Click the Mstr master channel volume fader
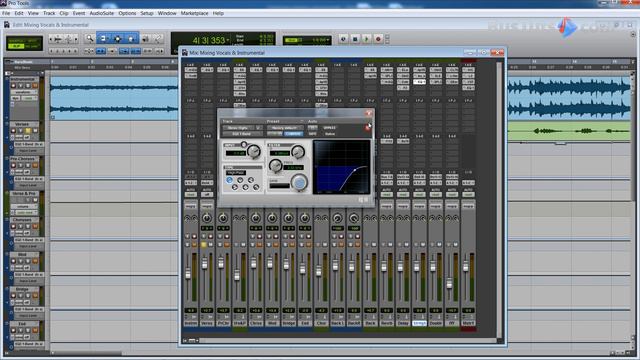The height and width of the screenshot is (360, 640). point(466,267)
